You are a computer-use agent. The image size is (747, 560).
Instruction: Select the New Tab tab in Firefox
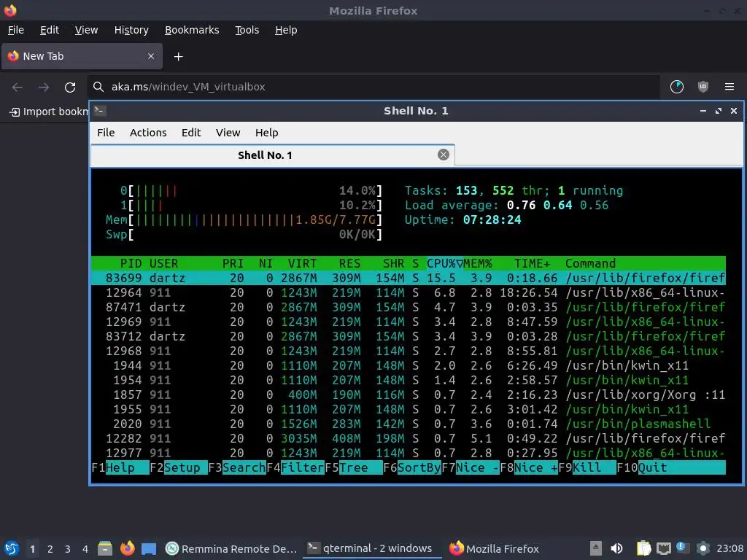click(x=82, y=56)
